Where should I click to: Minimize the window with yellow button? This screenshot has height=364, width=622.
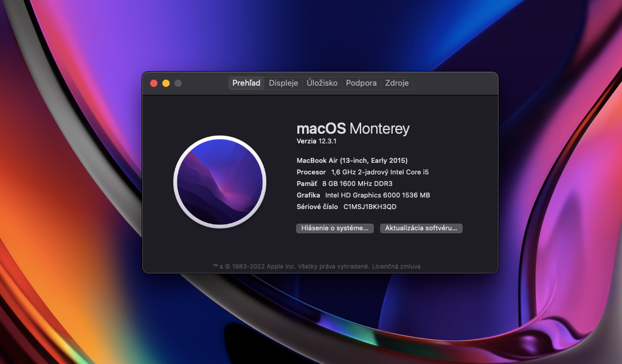165,83
